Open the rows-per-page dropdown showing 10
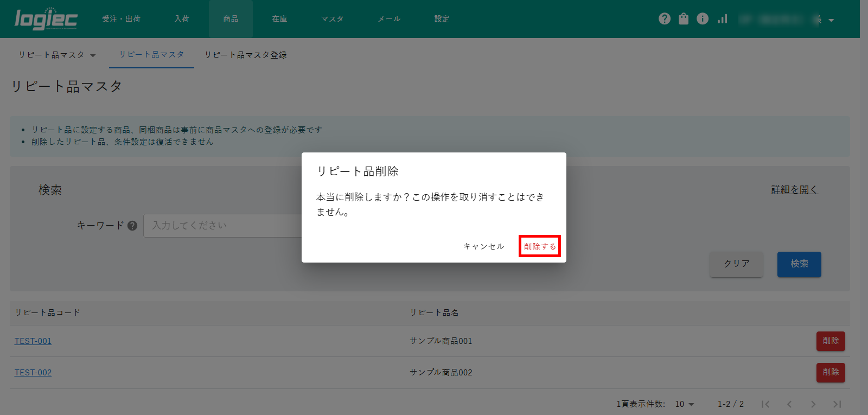Screen dimensions: 868x415 click(x=685, y=404)
